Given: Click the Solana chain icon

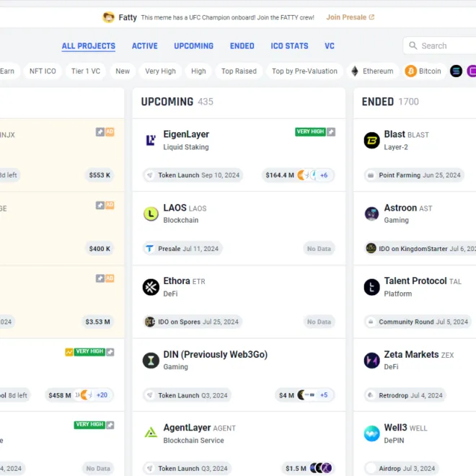Looking at the screenshot, I should (456, 71).
